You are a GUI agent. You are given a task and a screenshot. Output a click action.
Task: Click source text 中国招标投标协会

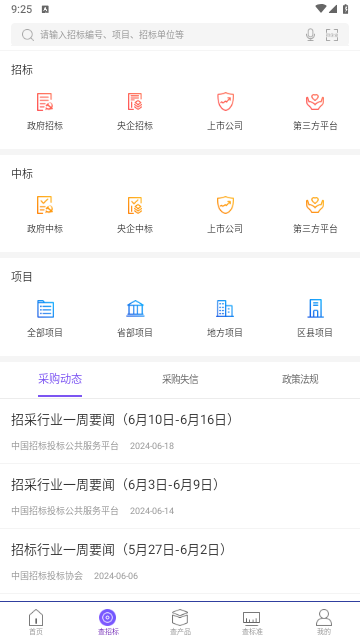pyautogui.click(x=47, y=576)
